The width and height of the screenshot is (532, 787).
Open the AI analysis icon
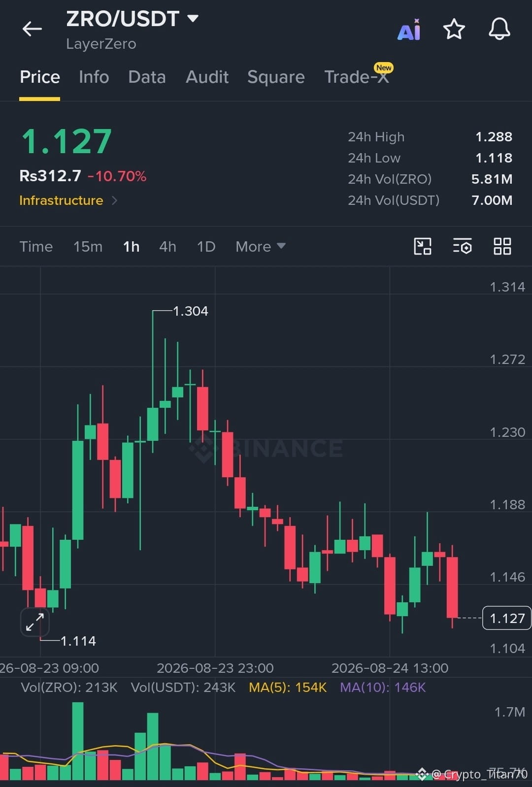point(409,30)
